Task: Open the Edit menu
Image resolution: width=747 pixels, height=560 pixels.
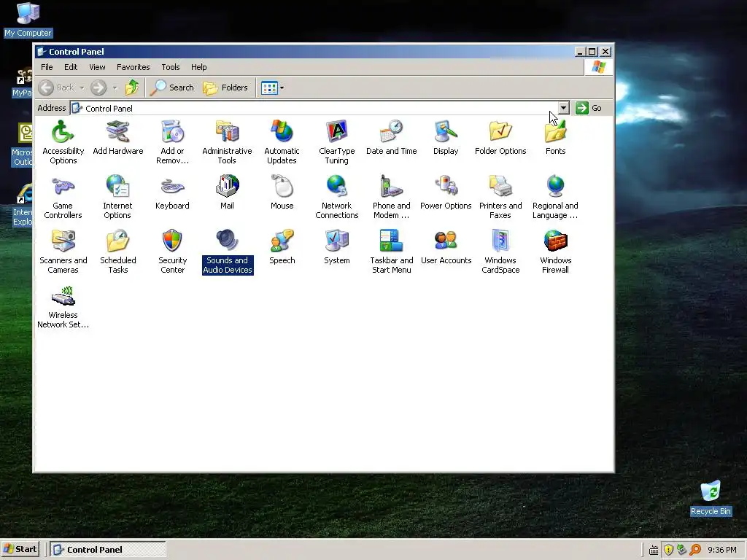Action: (71, 67)
